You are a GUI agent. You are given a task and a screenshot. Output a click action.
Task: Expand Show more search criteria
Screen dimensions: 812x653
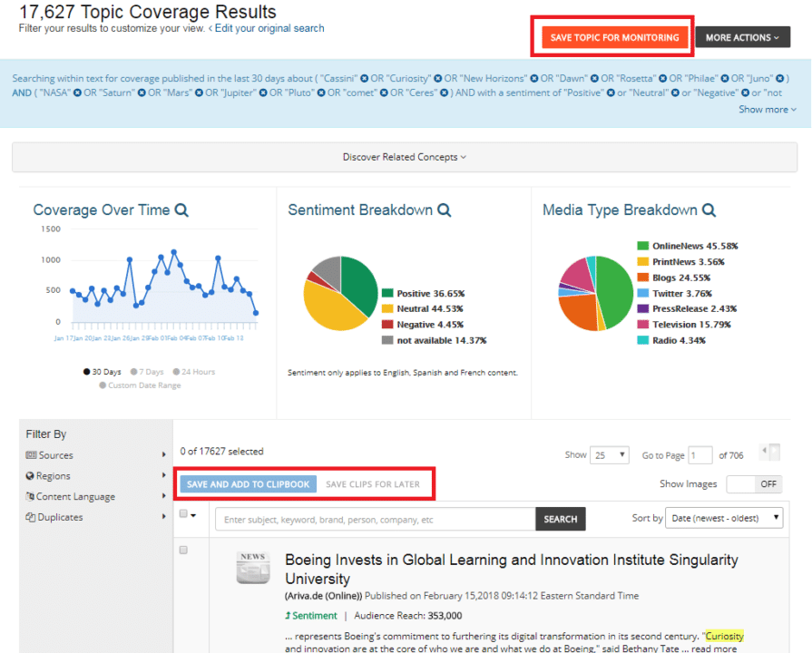click(768, 109)
